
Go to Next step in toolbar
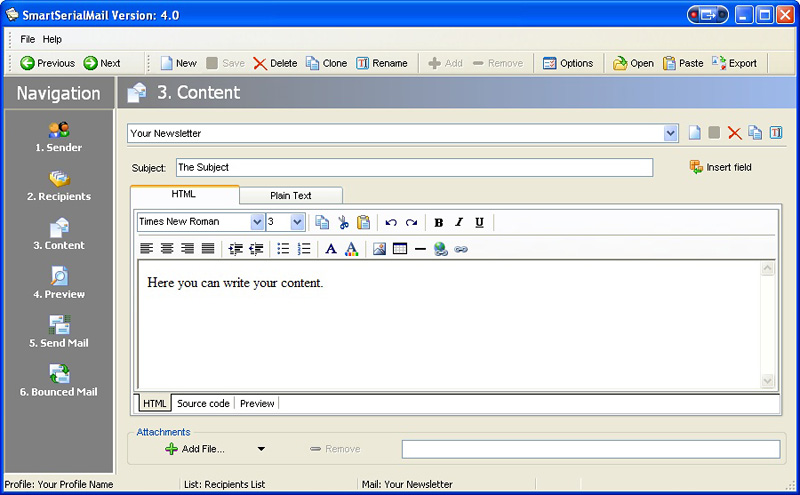point(102,63)
